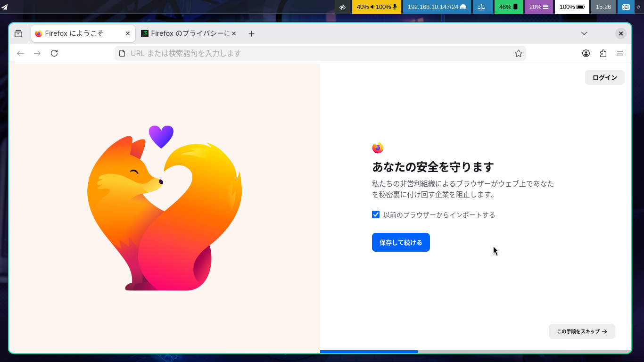Click the 15:26 clock
The height and width of the screenshot is (362, 644).
tap(603, 7)
